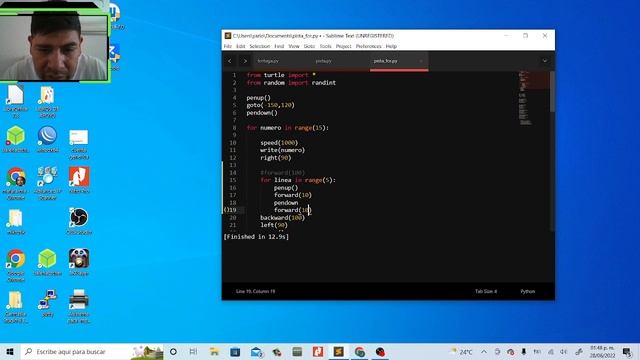
Task: Click the microphone tray icon
Action: coord(524,352)
